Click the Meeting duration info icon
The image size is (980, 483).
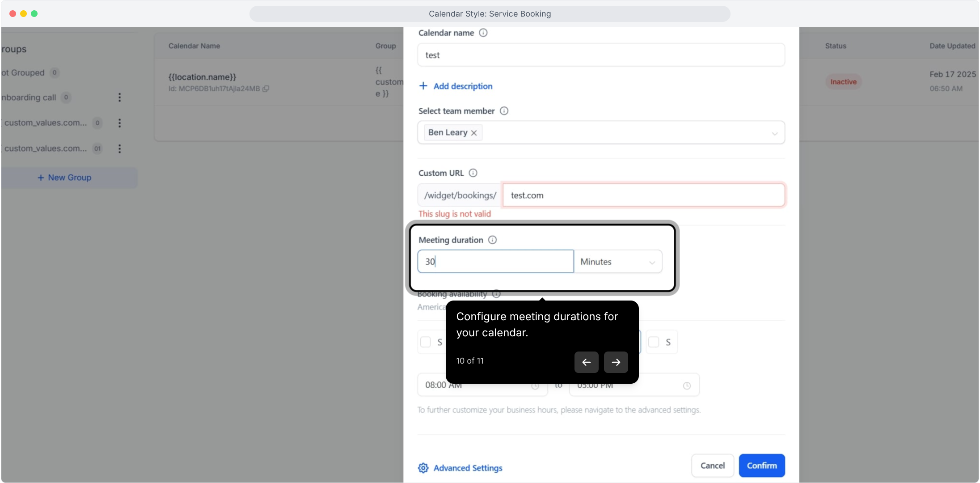[492, 240]
